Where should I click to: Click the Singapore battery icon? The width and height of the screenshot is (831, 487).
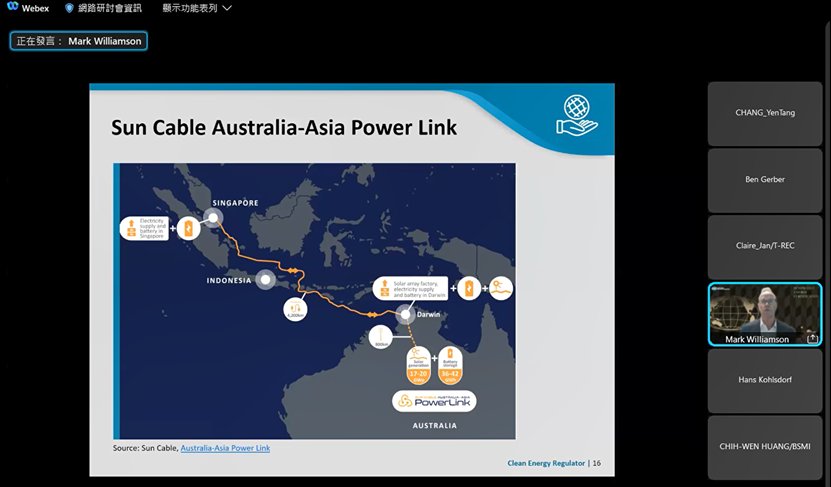click(188, 228)
